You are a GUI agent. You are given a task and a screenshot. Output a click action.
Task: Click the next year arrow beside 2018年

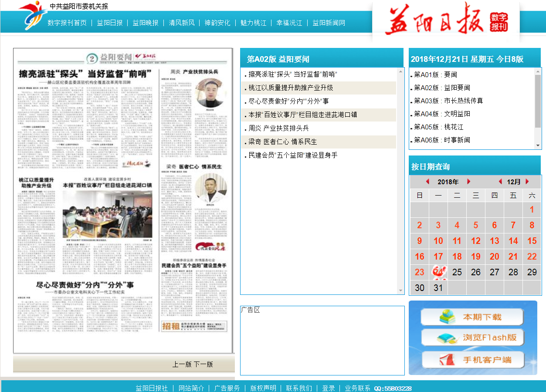click(469, 182)
